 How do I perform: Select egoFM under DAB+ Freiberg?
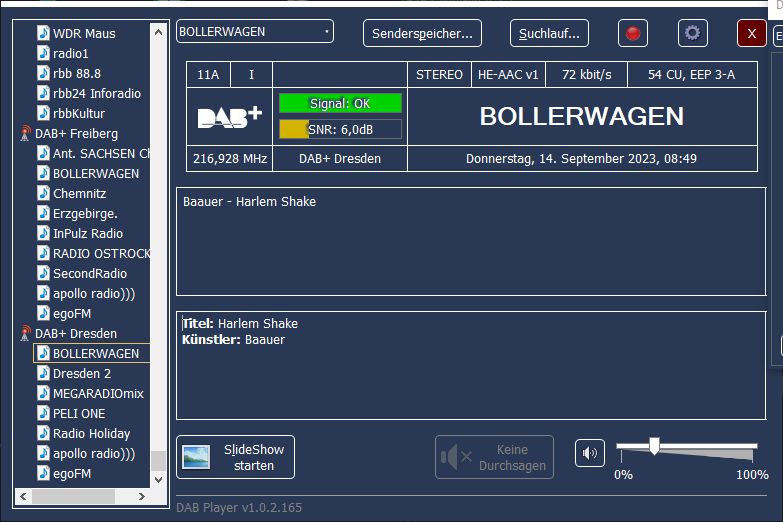pos(72,313)
